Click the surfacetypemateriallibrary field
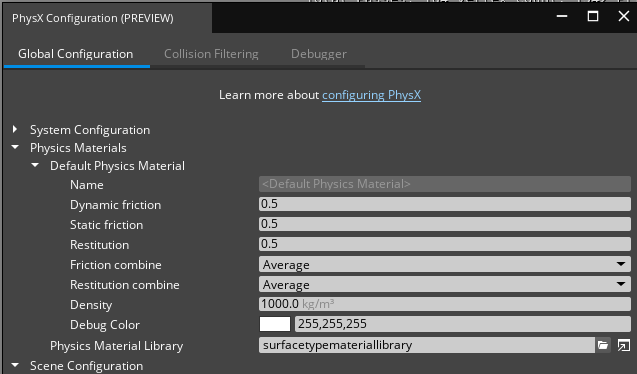 tap(427, 345)
